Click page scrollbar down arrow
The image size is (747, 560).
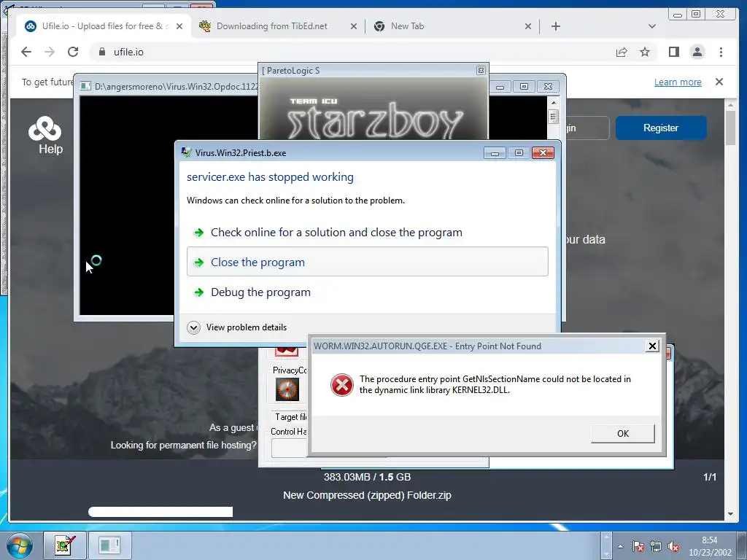(730, 514)
